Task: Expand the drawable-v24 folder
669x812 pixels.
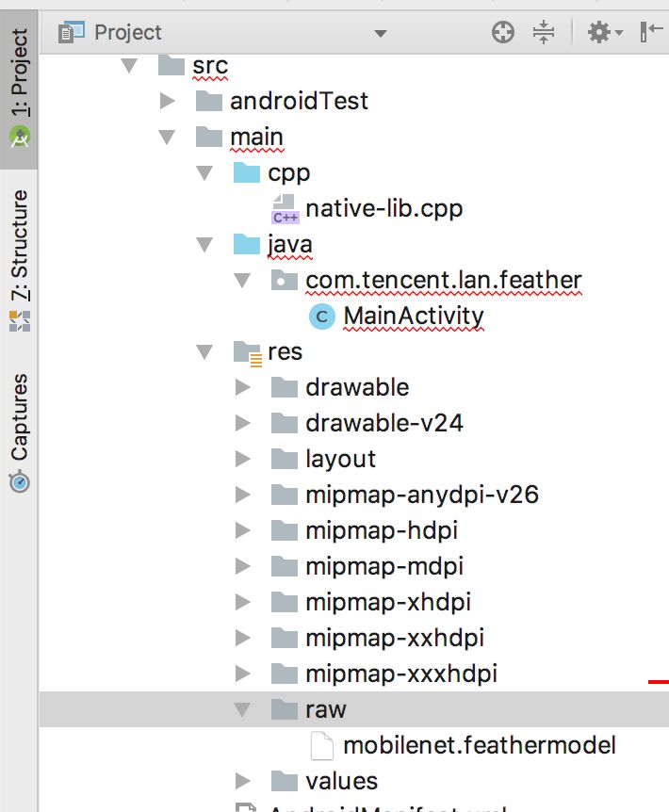Action: [x=242, y=423]
